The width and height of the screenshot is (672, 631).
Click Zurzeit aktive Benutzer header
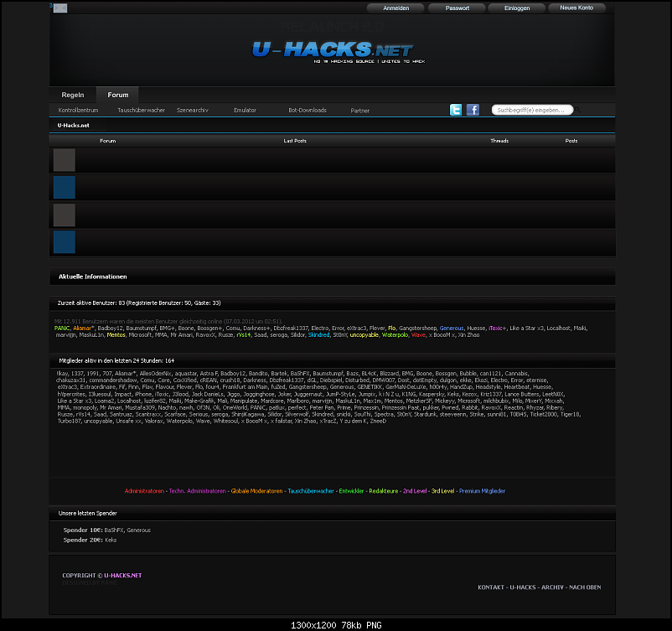[139, 303]
